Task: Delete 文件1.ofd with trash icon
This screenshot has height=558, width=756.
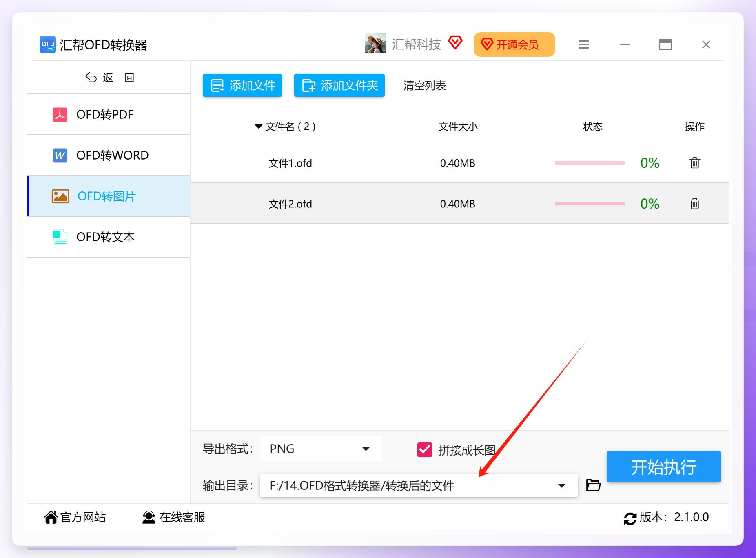Action: (x=695, y=163)
